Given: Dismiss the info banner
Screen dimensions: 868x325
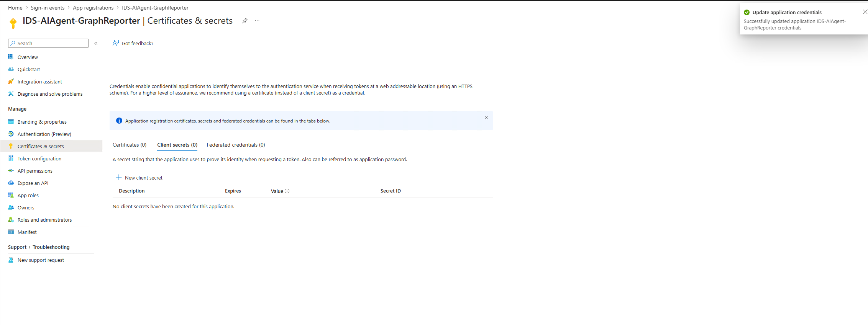Looking at the screenshot, I should point(486,118).
